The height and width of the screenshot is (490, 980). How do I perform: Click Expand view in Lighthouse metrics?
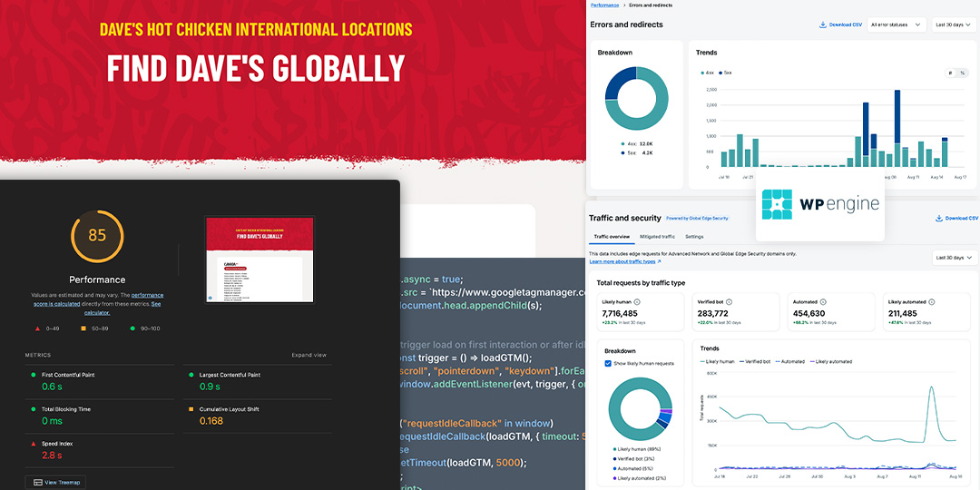309,355
